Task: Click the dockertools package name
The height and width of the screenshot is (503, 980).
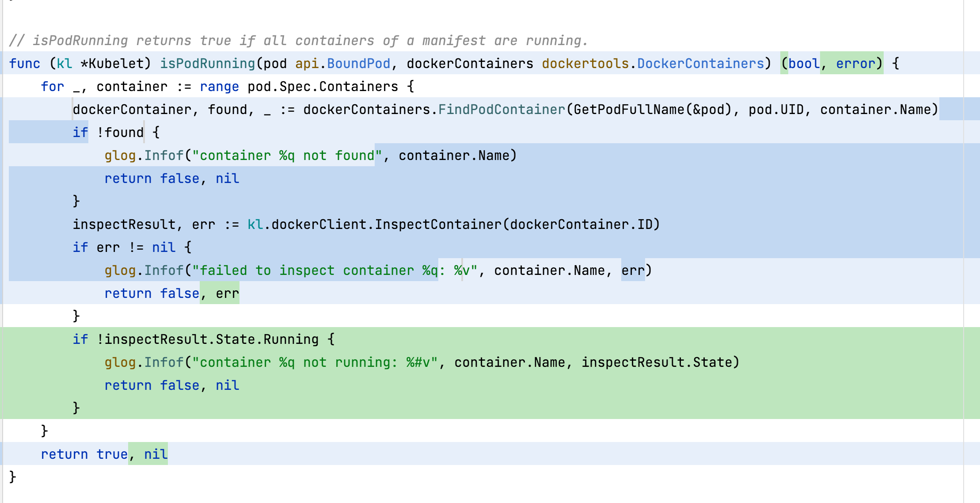Action: click(x=585, y=64)
